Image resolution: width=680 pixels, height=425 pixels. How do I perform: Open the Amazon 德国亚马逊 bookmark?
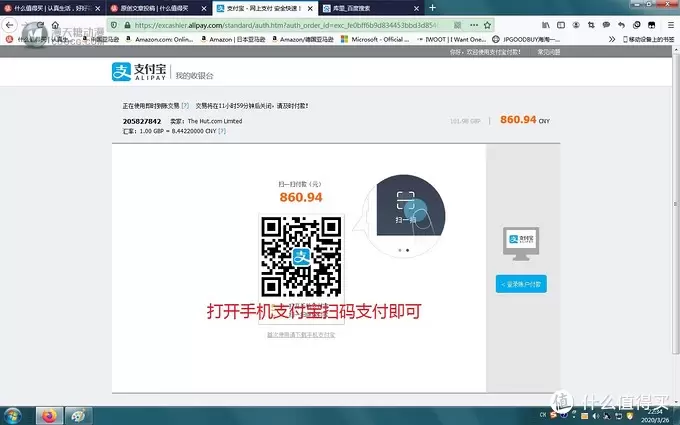[303, 39]
